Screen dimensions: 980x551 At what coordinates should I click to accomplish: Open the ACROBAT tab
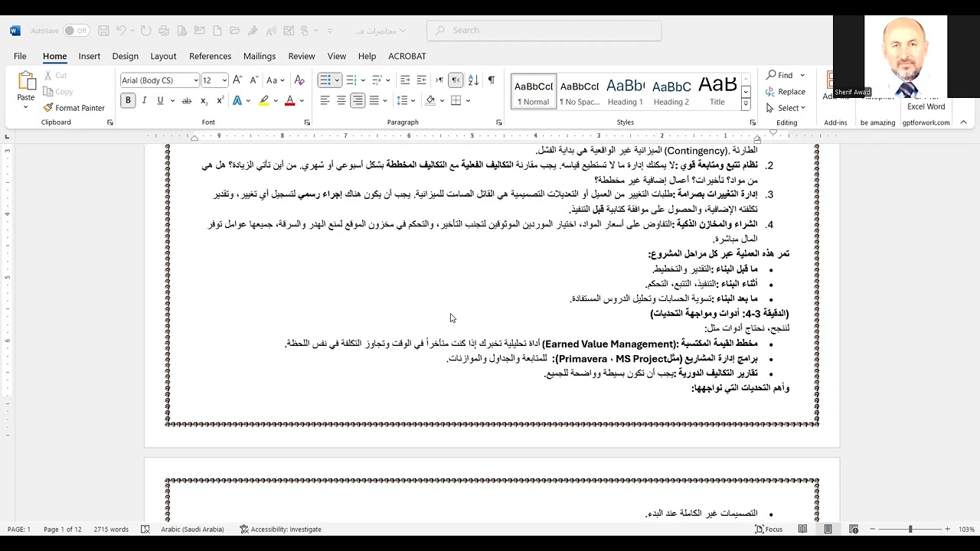[407, 56]
